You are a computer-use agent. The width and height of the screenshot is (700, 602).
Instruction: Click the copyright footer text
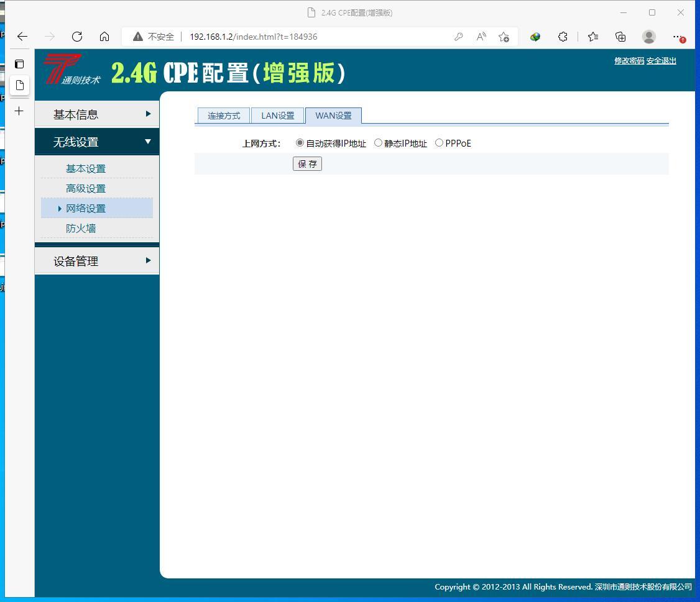click(563, 586)
